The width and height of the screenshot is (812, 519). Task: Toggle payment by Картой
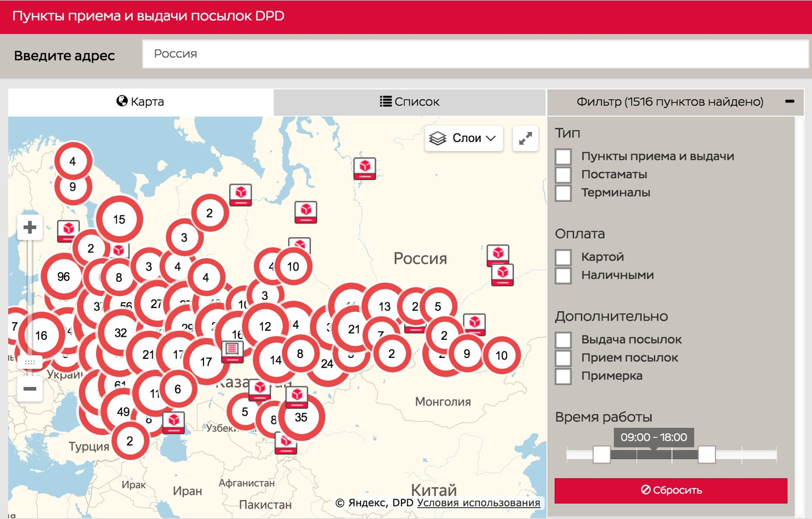coord(564,257)
